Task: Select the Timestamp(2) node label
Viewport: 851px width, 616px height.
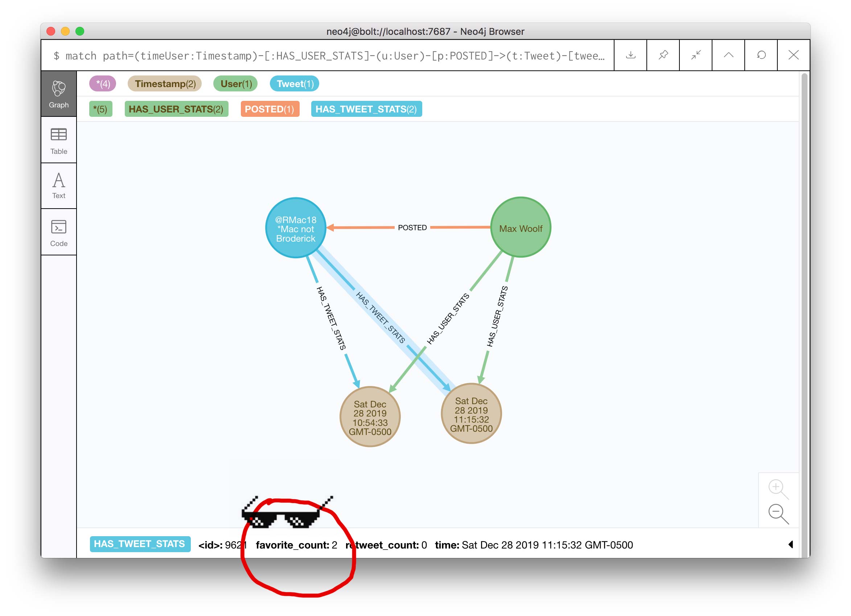Action: point(165,84)
